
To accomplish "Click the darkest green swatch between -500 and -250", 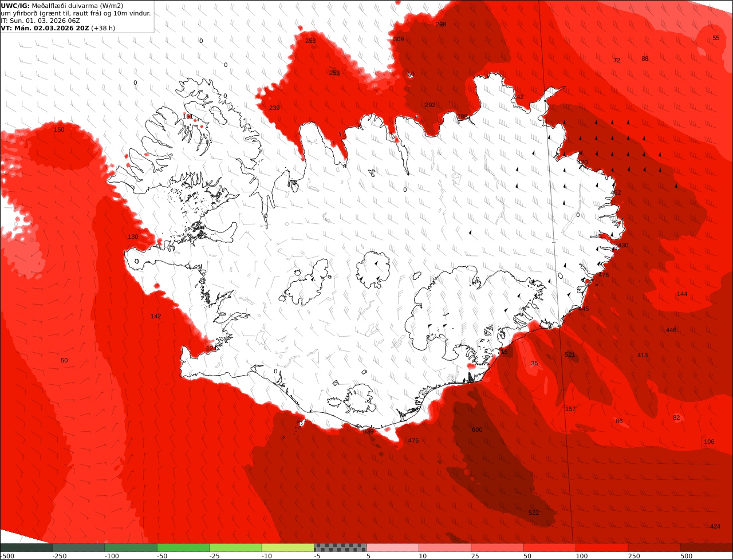I will tap(26, 547).
